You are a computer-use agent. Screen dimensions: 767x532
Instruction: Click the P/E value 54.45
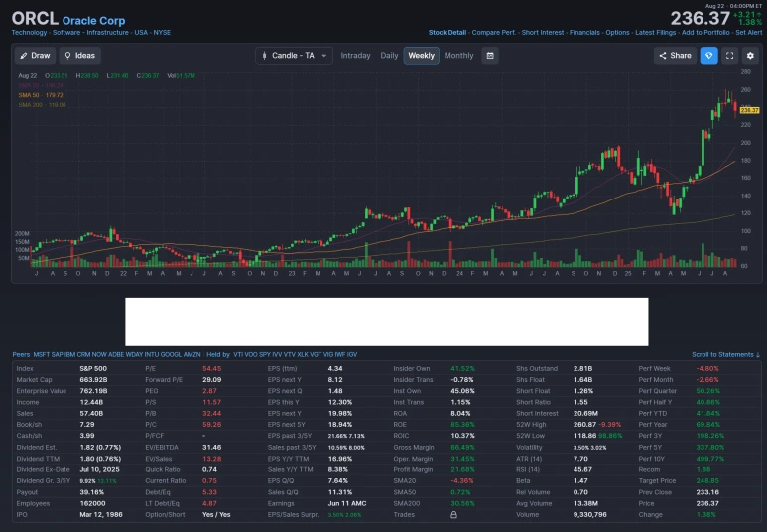211,369
